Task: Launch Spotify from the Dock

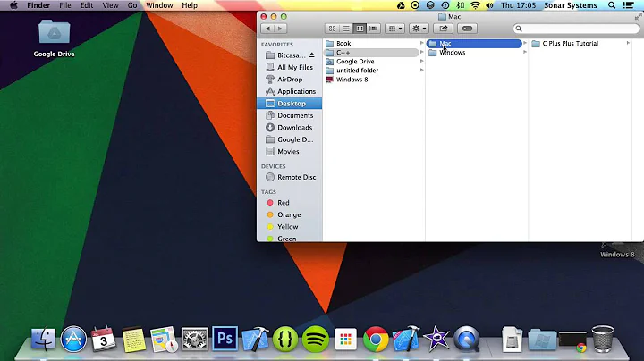Action: pos(316,339)
